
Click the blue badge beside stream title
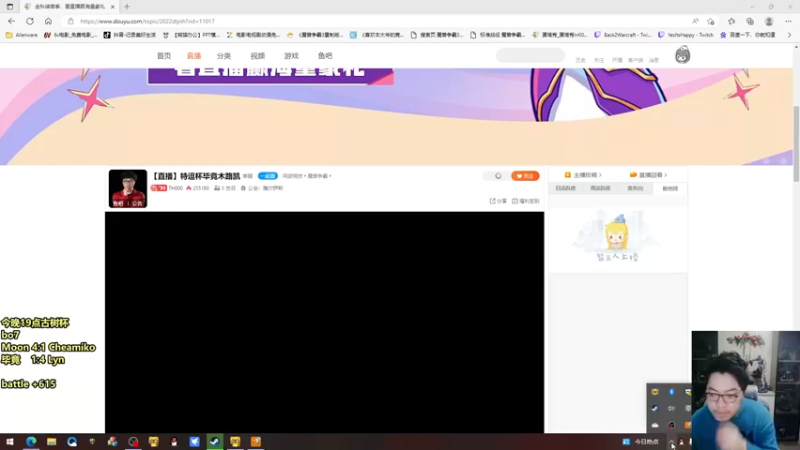[268, 176]
